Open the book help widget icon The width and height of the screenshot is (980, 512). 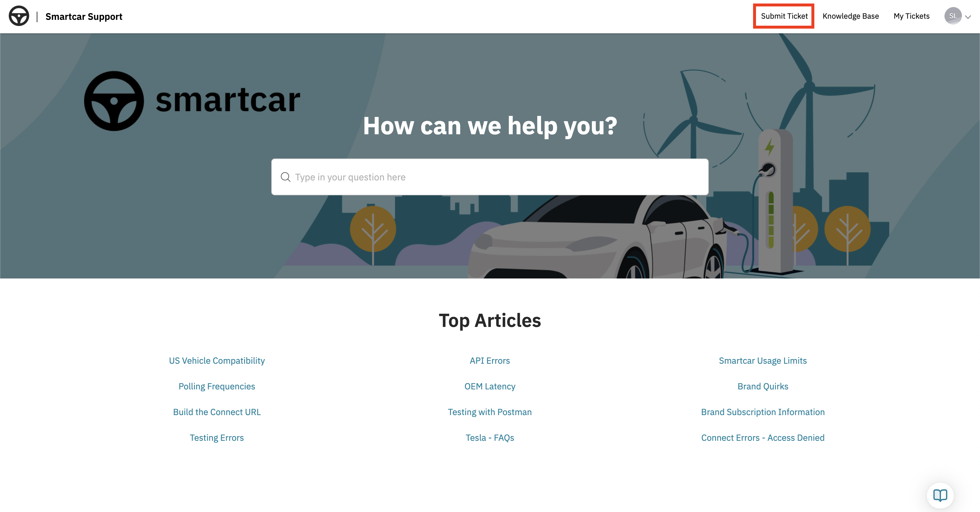[940, 495]
